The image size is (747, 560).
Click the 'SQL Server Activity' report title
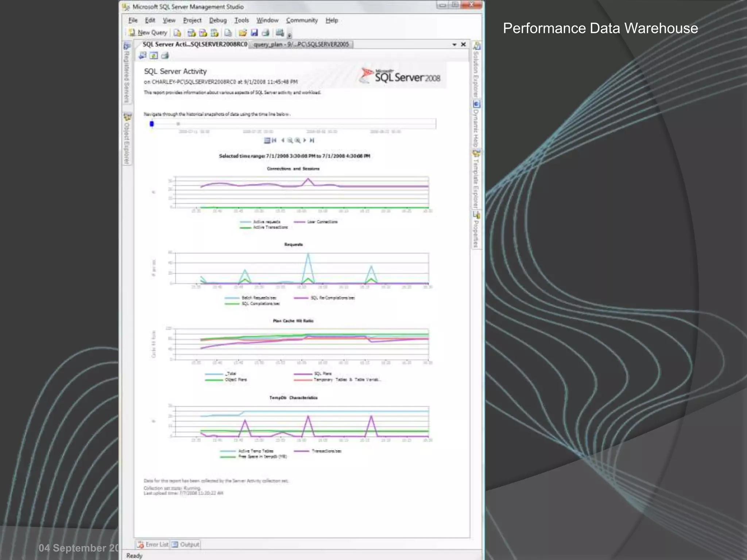pos(175,71)
